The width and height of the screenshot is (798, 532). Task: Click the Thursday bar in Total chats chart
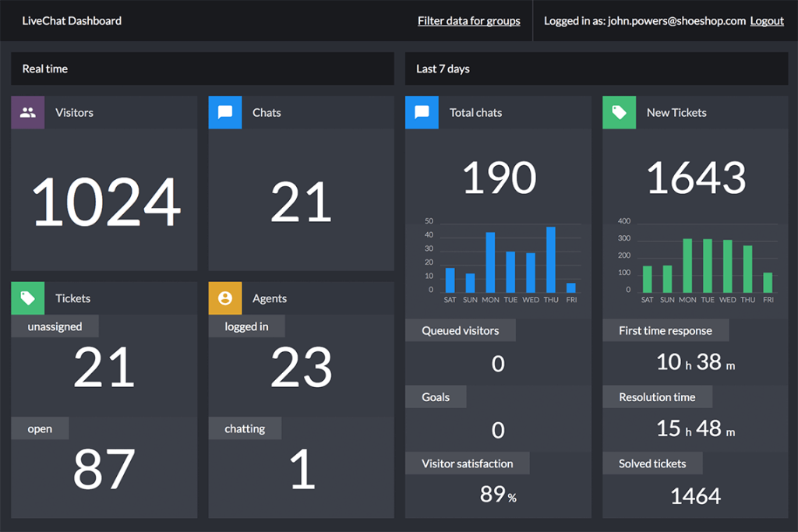551,259
